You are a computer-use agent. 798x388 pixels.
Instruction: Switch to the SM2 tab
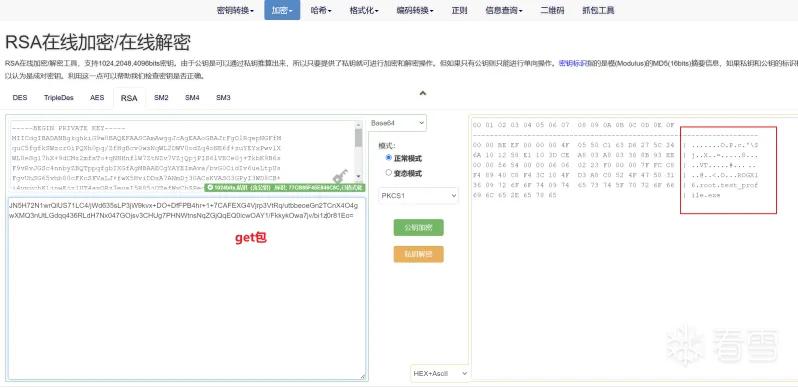[161, 98]
